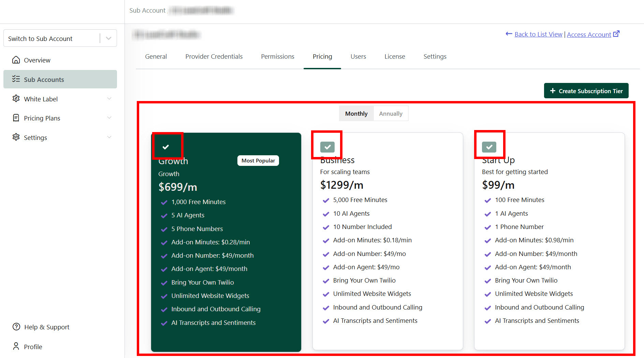This screenshot has height=358, width=644.
Task: Click '100 Free Minutes' in Start Up plan
Action: (519, 200)
